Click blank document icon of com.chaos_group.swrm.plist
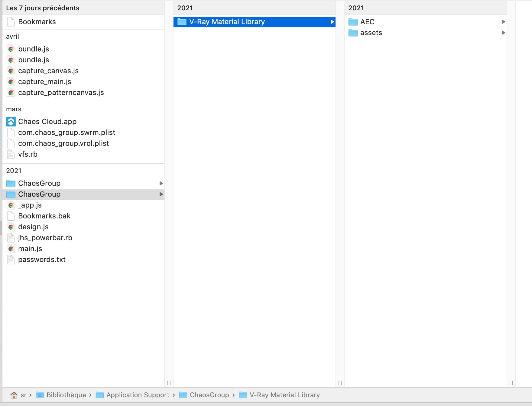532x406 pixels. pyautogui.click(x=11, y=133)
